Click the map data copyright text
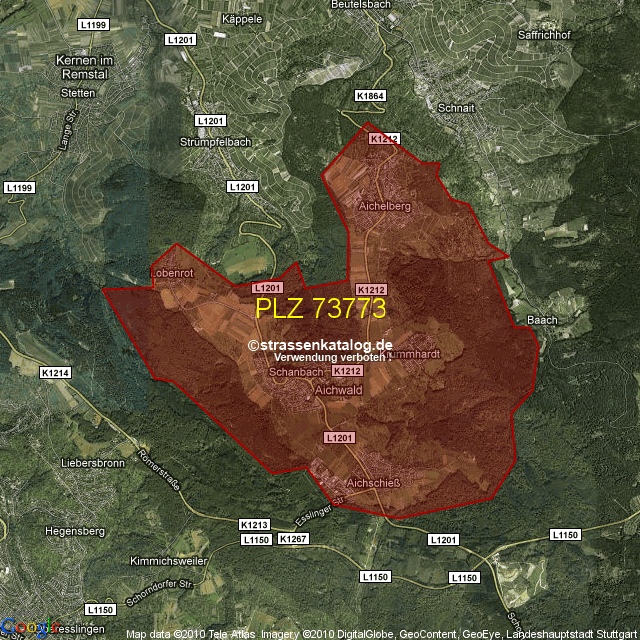 pyautogui.click(x=380, y=634)
